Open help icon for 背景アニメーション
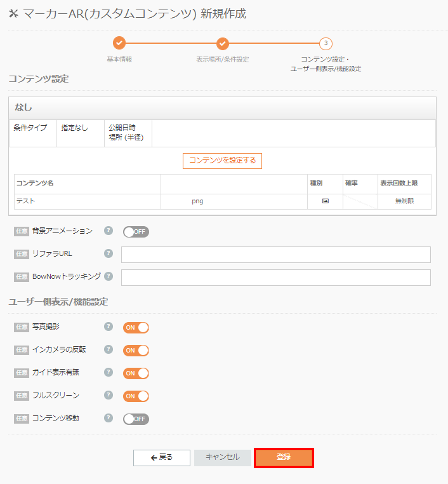The image size is (448, 484). click(108, 231)
